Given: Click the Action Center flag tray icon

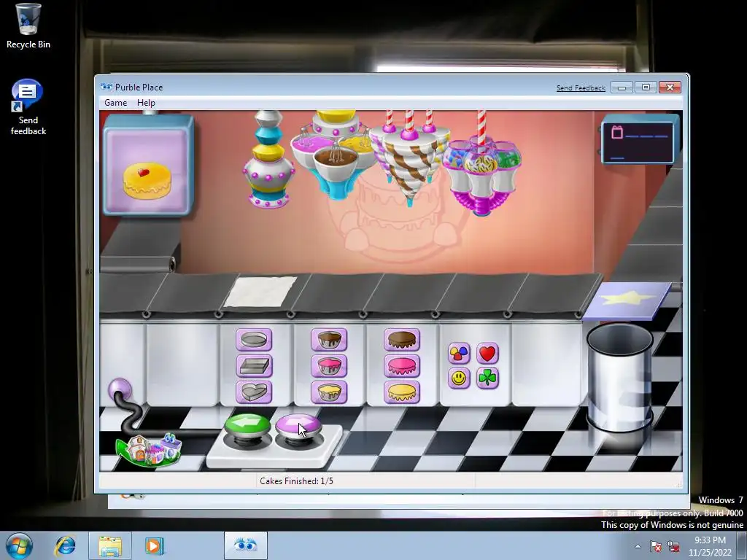Looking at the screenshot, I should (x=656, y=546).
